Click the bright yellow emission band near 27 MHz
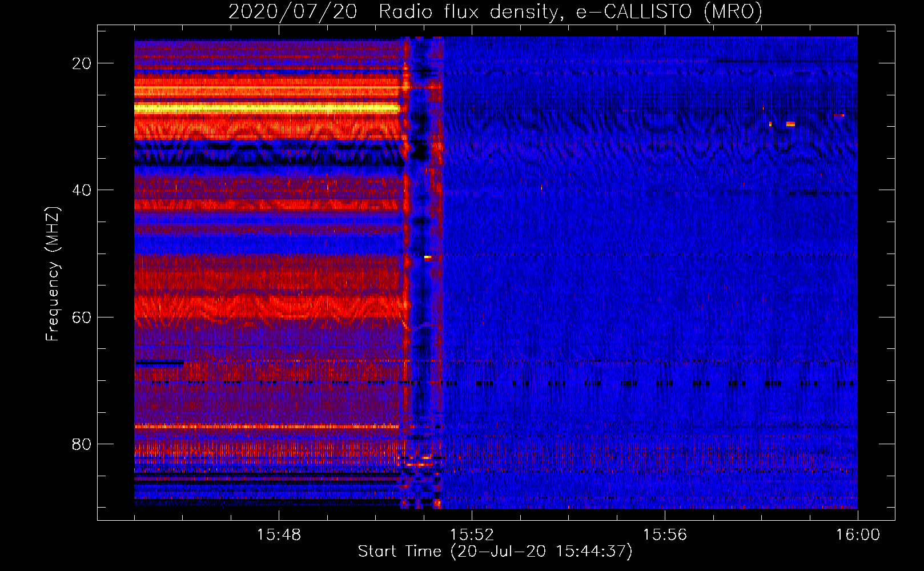924x571 pixels. [267, 108]
